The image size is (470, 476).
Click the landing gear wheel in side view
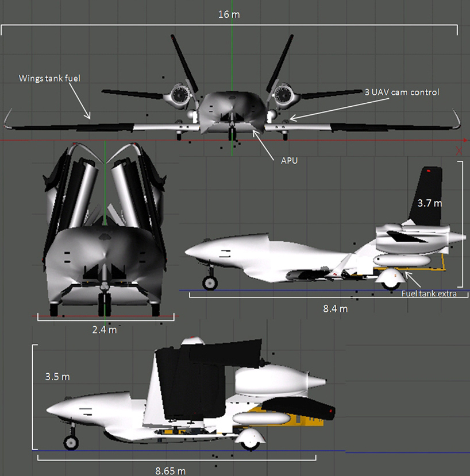point(209,282)
